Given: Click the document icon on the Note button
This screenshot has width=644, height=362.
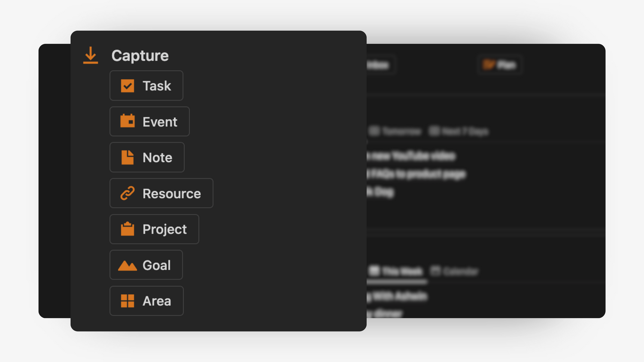Looking at the screenshot, I should point(128,157).
